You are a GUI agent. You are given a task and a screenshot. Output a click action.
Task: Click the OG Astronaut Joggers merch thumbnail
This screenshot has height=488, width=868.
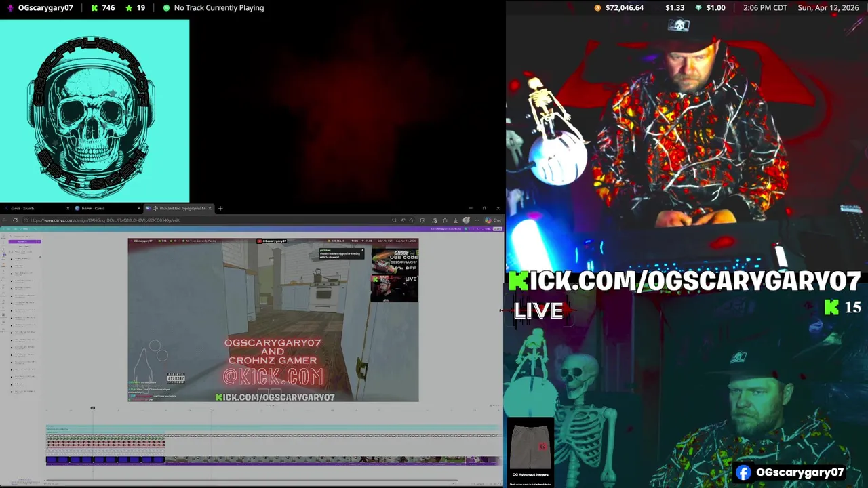(x=530, y=451)
